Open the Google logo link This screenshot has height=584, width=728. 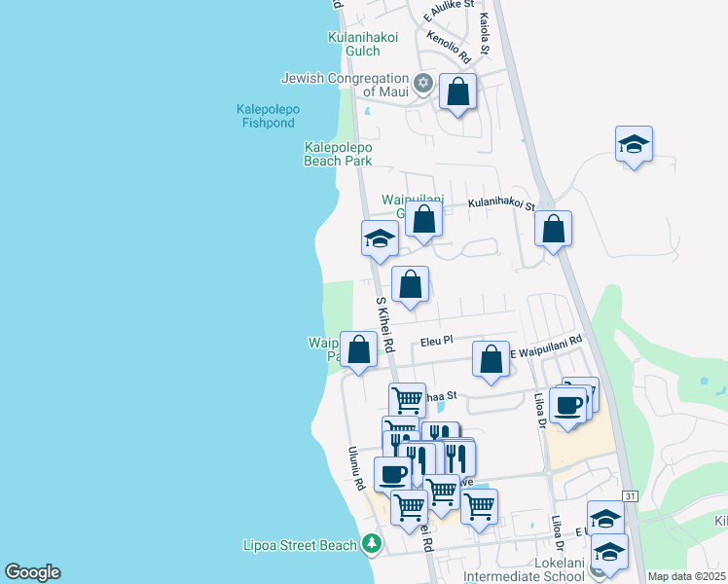(32, 572)
